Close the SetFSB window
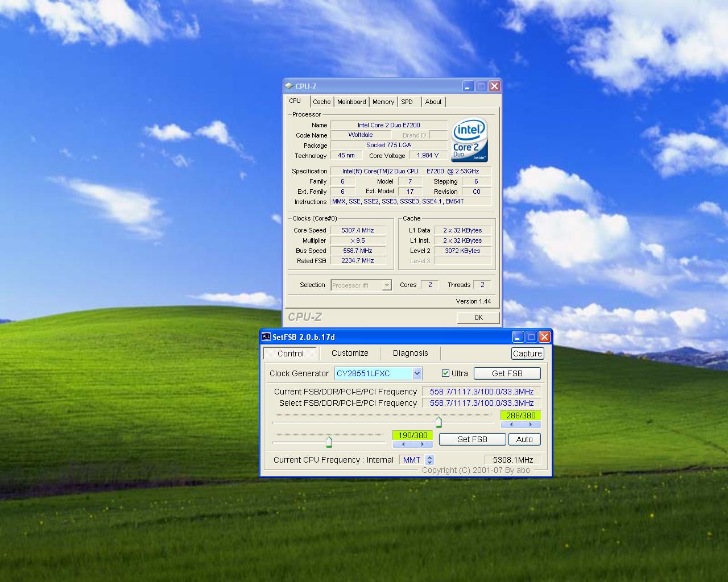This screenshot has height=582, width=728. pos(544,337)
